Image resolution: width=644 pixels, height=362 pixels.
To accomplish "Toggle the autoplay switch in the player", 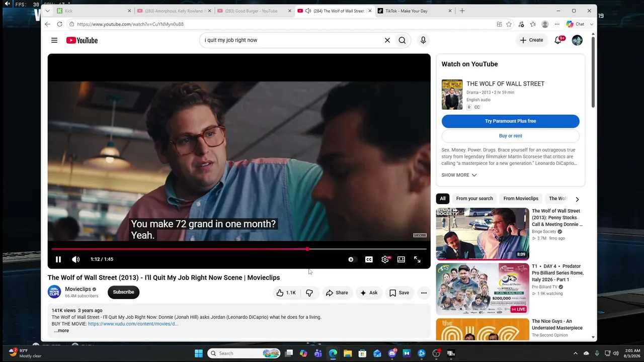I will click(x=351, y=259).
